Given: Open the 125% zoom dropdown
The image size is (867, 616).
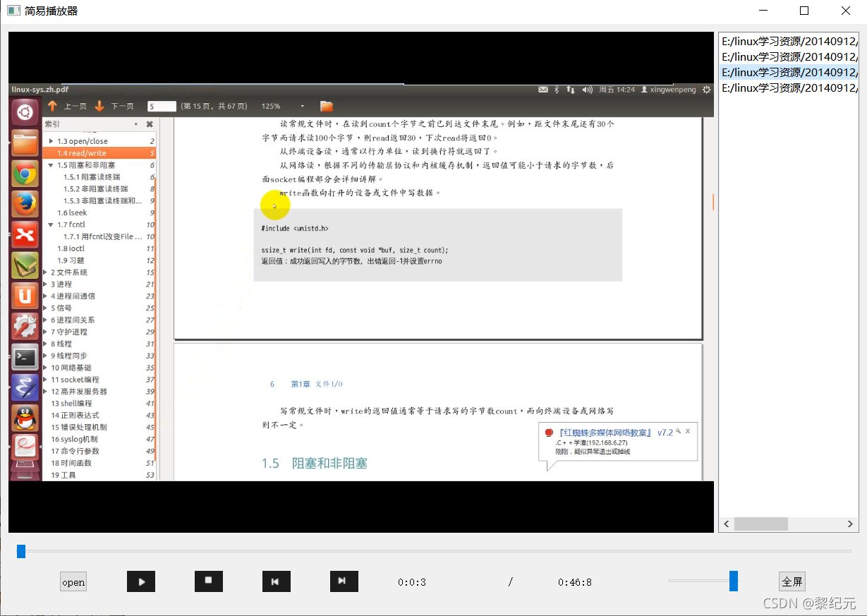Looking at the screenshot, I should 303,107.
